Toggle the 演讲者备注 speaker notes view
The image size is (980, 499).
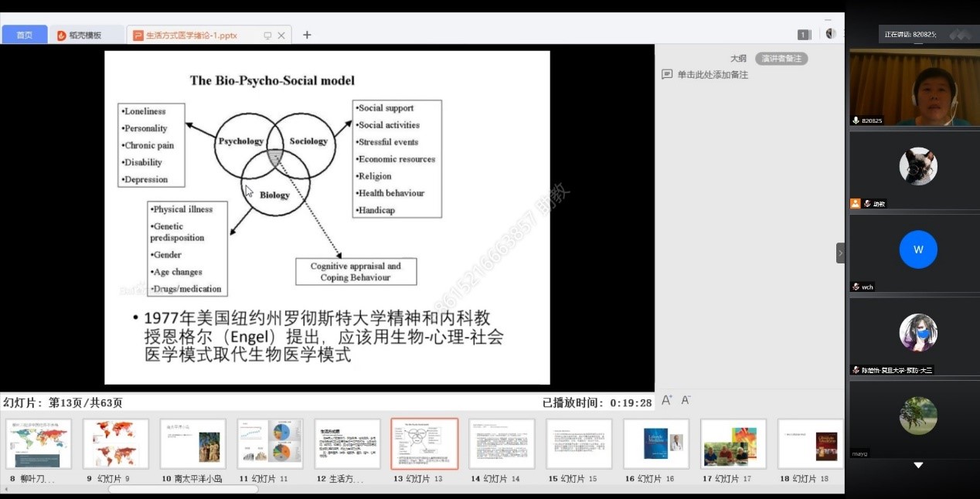[x=781, y=59]
